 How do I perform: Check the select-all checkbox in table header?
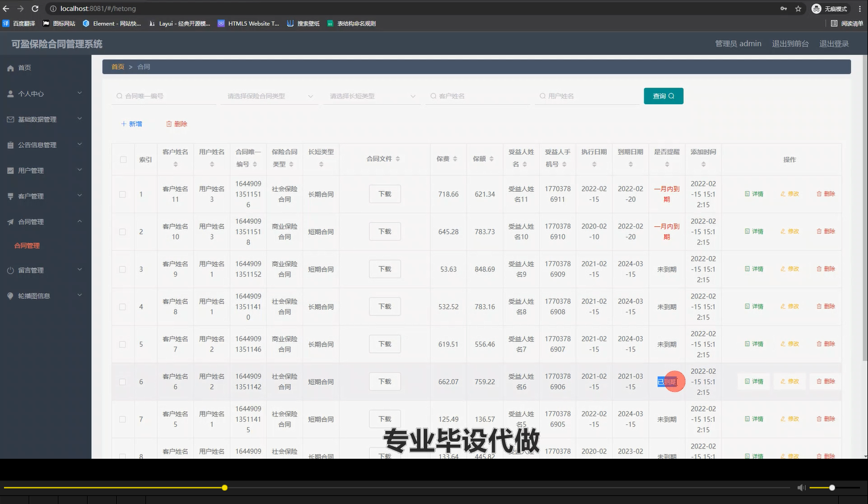pos(123,159)
